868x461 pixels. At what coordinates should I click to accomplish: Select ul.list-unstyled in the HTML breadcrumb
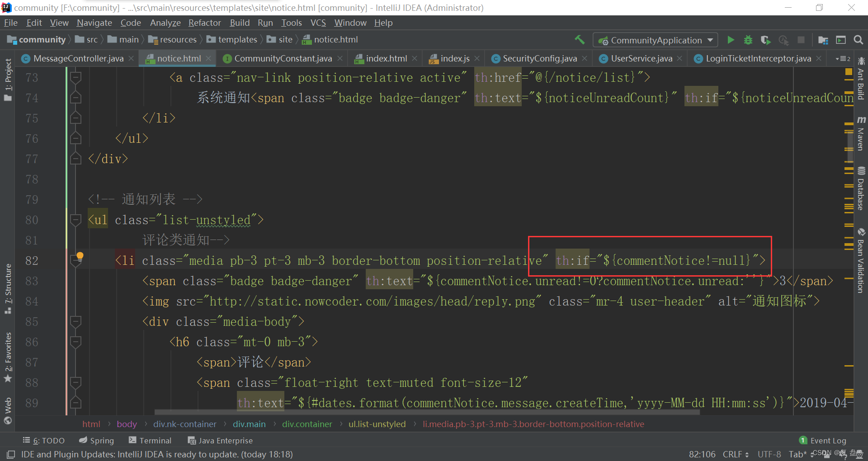(x=377, y=424)
